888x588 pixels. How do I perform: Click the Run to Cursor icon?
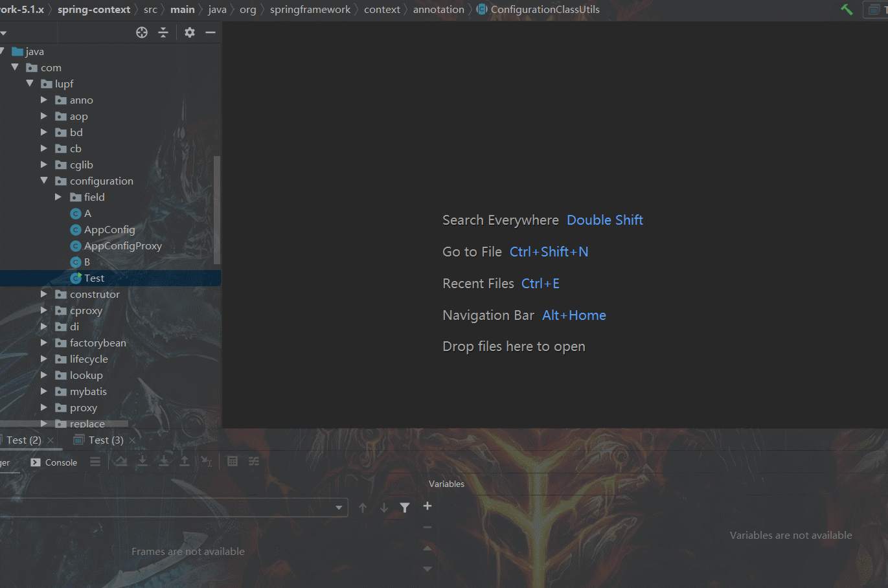(206, 461)
